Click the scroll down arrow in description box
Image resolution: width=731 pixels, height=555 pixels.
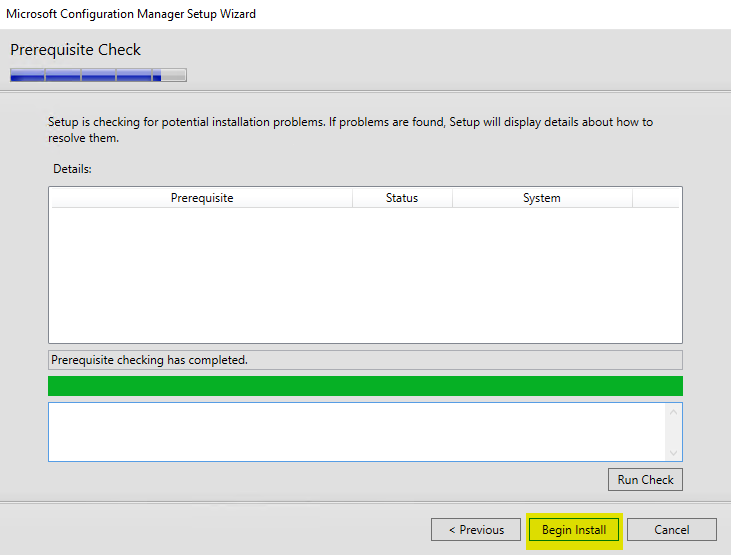tap(673, 452)
